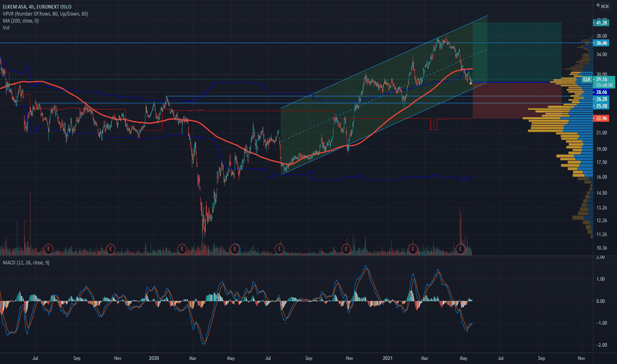Click the earnings marker before May 2021
This screenshot has height=364, width=617.
click(460, 249)
